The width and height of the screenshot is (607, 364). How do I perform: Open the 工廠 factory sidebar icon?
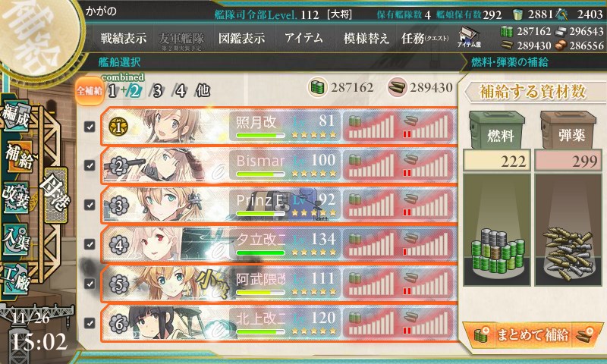pyautogui.click(x=16, y=278)
